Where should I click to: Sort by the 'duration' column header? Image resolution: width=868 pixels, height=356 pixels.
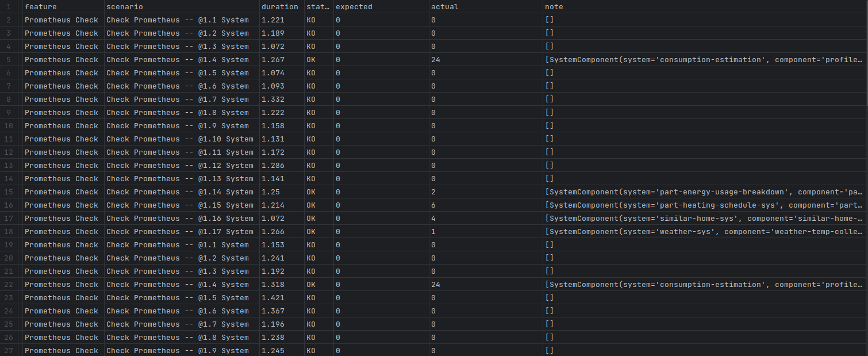pos(280,7)
